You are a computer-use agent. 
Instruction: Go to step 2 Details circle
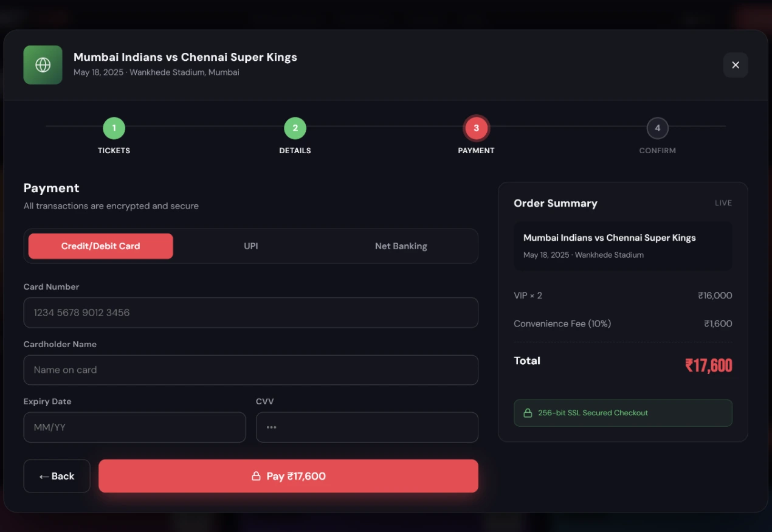[x=295, y=128]
